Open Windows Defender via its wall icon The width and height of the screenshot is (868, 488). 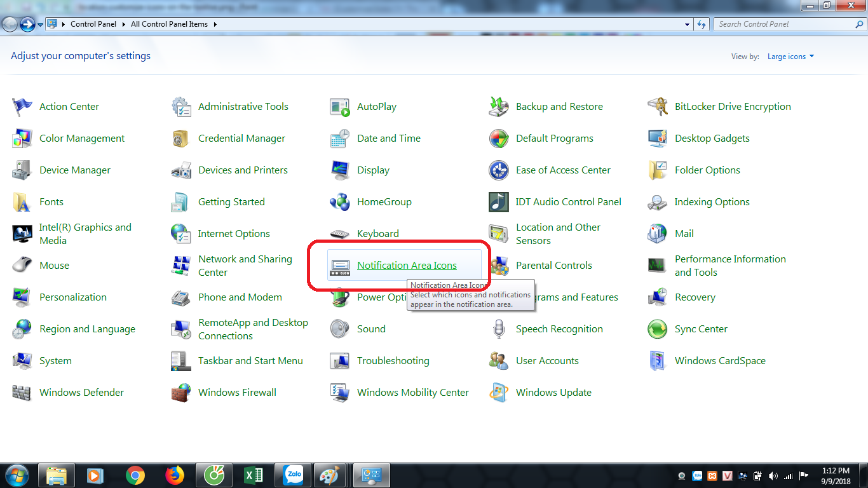22,392
